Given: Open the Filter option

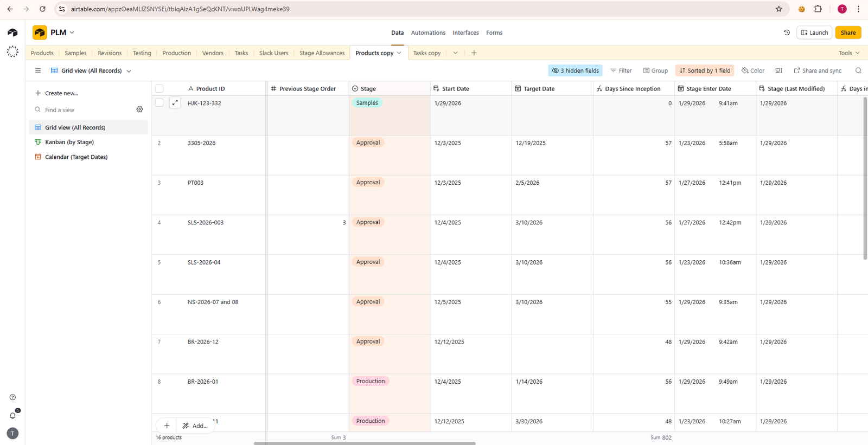Looking at the screenshot, I should click(x=621, y=70).
